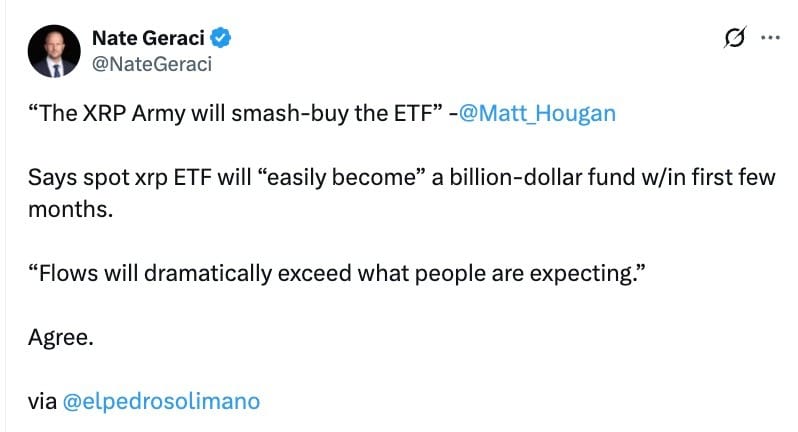Open the @Matt_Hougan mention link
The height and width of the screenshot is (432, 798).
coord(542,113)
